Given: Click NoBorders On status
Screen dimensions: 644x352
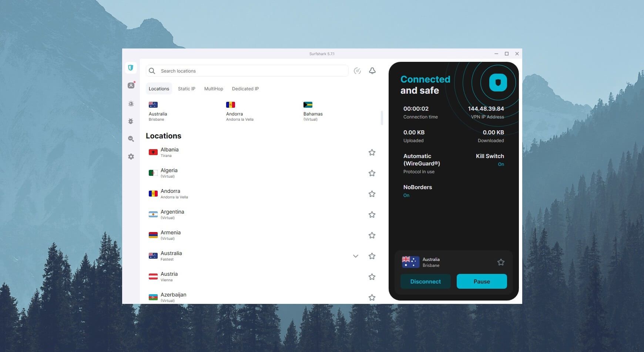Looking at the screenshot, I should (406, 195).
